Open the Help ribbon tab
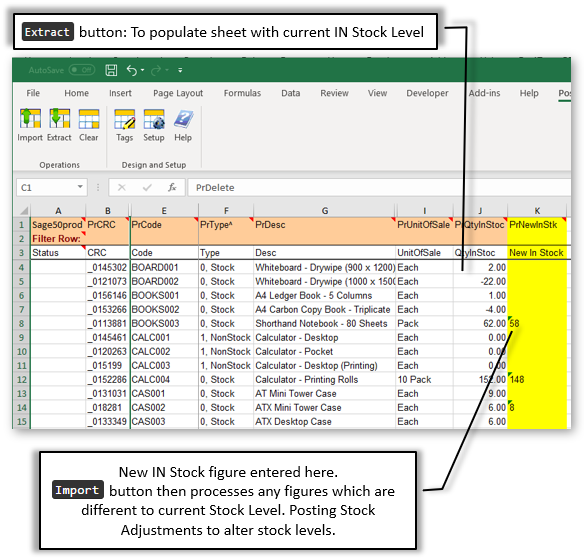 click(x=529, y=93)
